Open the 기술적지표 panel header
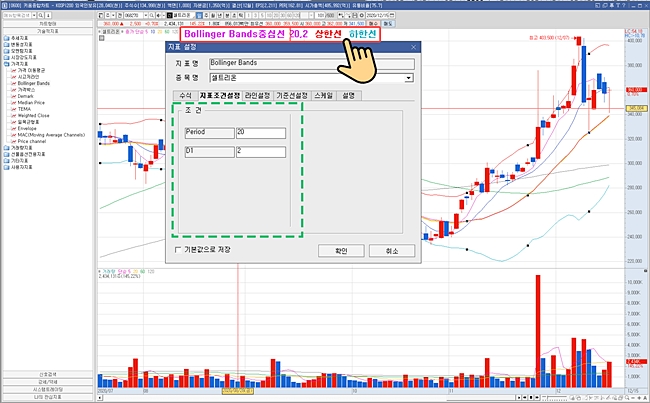 click(x=48, y=31)
